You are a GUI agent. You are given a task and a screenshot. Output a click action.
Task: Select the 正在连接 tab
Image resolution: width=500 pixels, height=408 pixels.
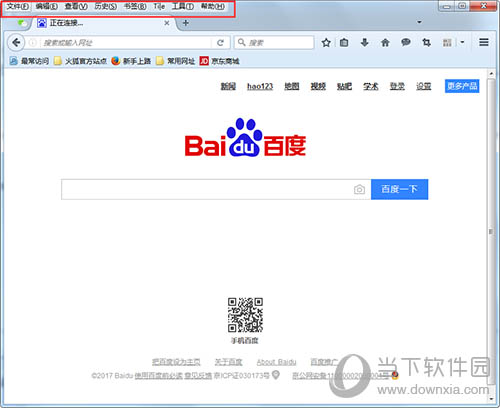coord(103,23)
